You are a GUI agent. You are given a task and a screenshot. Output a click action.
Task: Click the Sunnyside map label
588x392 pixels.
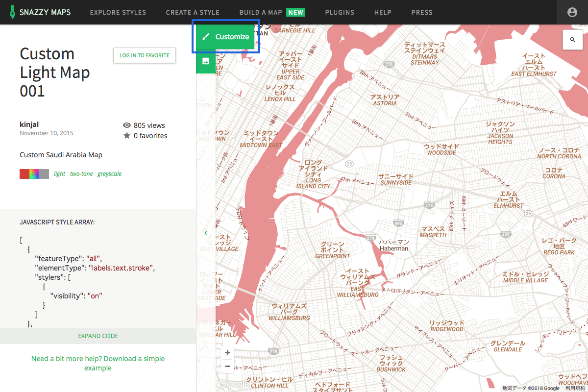click(396, 179)
